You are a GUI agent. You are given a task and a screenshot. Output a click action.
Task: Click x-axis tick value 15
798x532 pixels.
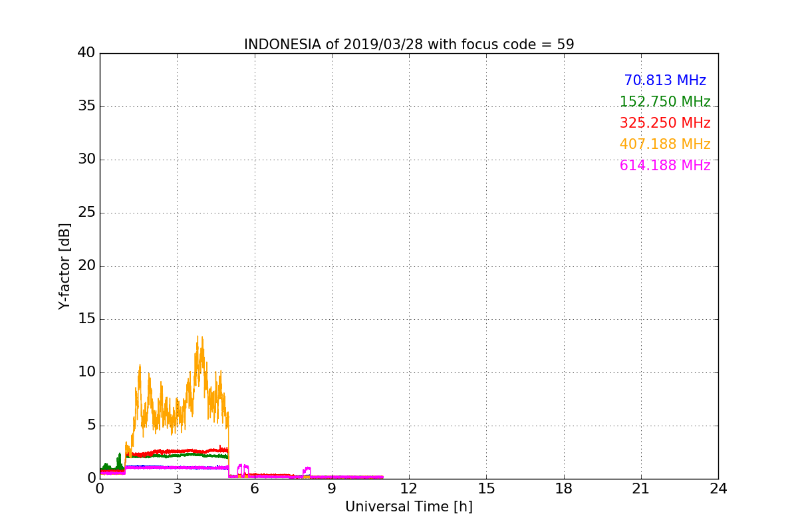(x=486, y=489)
